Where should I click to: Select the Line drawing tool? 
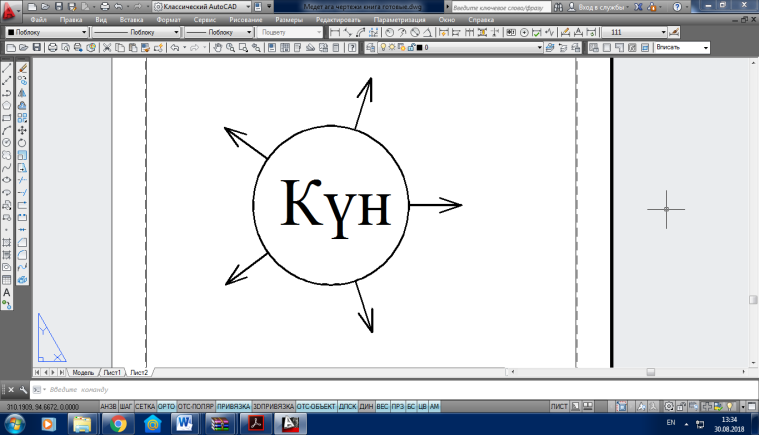point(7,68)
